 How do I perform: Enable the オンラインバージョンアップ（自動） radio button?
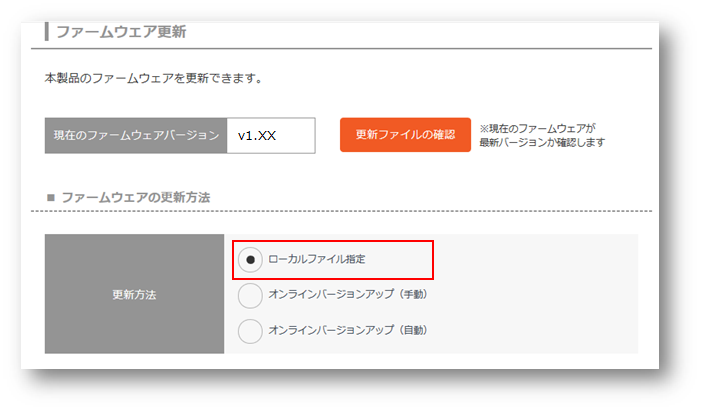(x=250, y=330)
